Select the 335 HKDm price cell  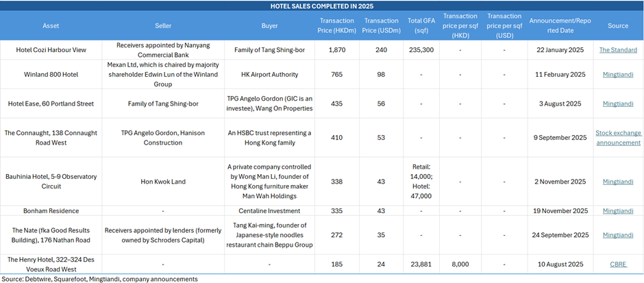click(x=337, y=211)
